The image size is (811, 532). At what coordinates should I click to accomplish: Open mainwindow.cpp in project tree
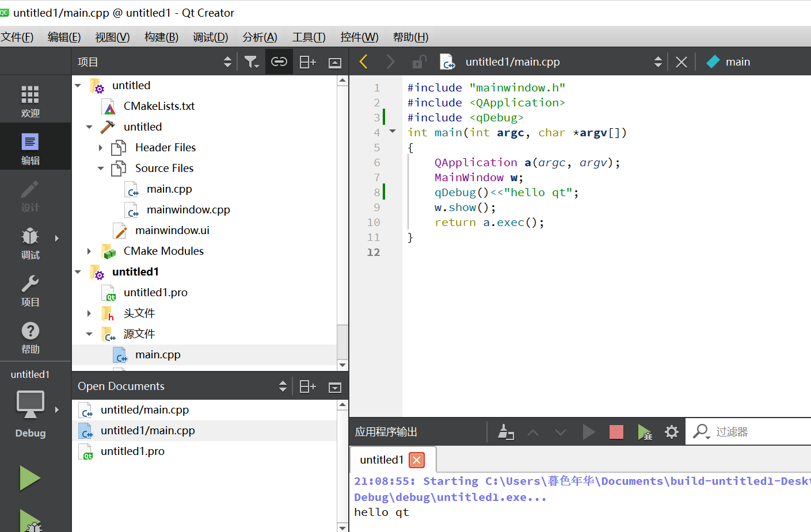coord(188,209)
